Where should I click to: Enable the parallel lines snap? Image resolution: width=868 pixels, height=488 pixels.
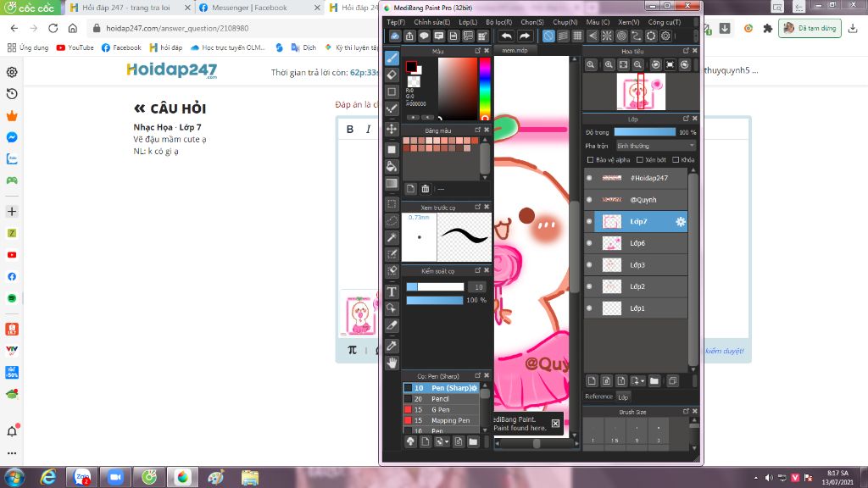click(x=563, y=36)
